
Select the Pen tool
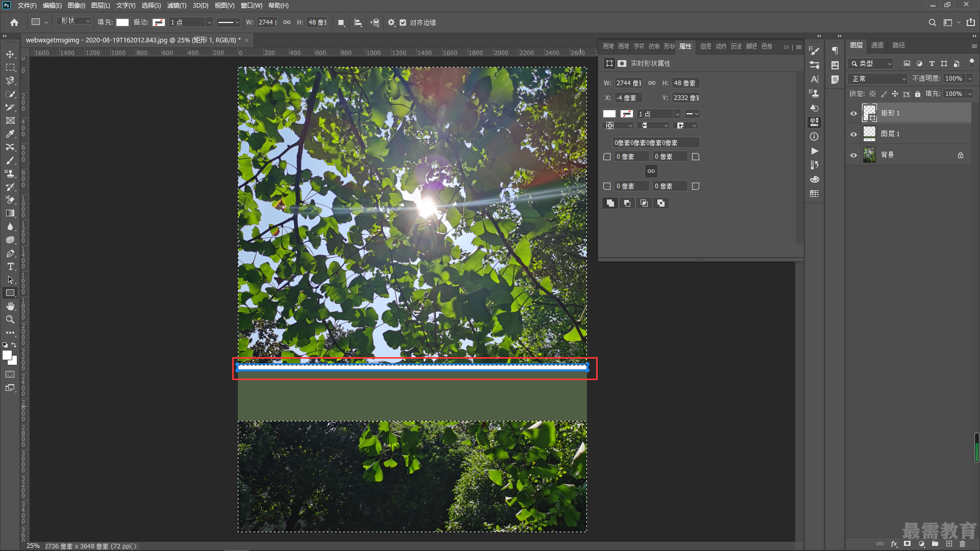(x=10, y=253)
